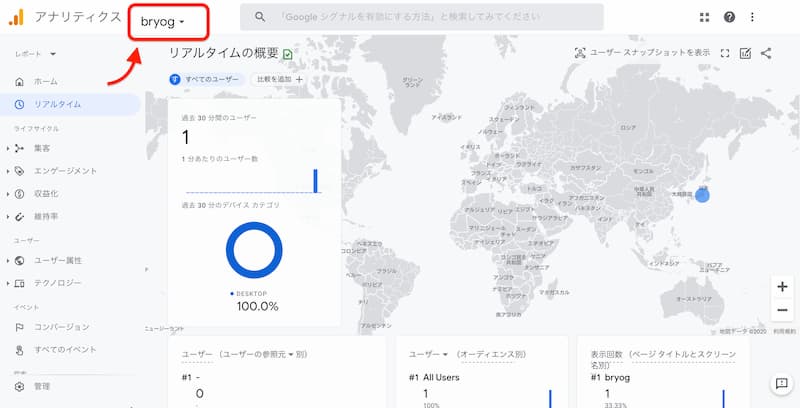
Task: Go to ホーム in sidebar
Action: click(46, 82)
